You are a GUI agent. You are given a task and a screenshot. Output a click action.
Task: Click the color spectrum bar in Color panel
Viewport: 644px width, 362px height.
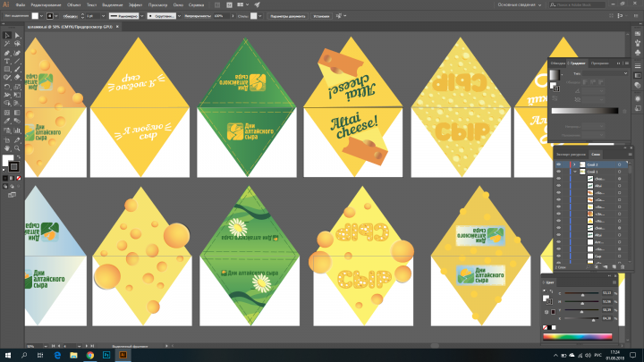578,337
